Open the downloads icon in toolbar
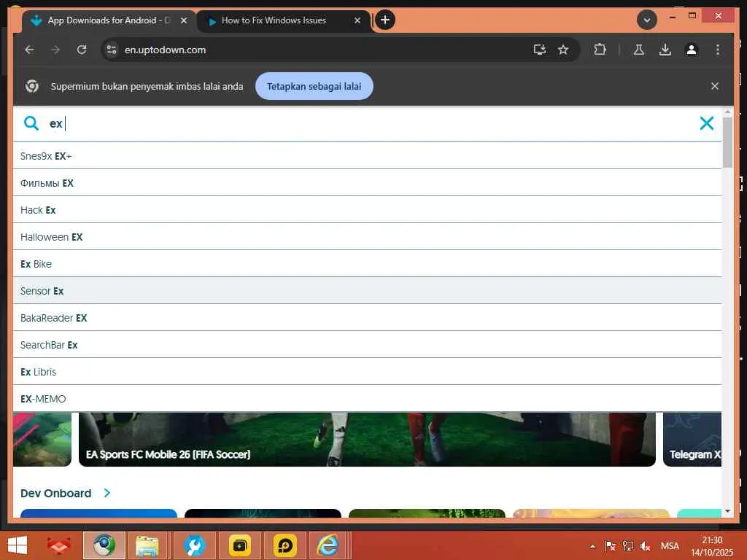Image resolution: width=747 pixels, height=560 pixels. point(665,50)
